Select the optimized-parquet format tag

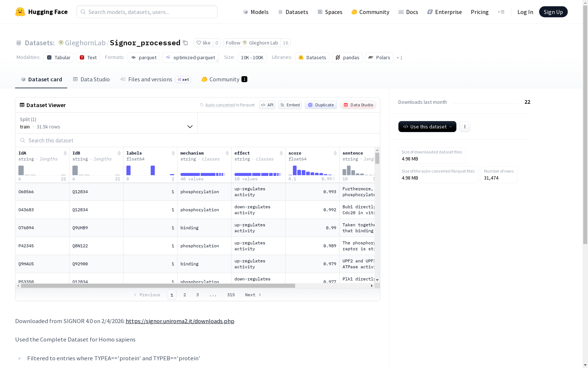tap(190, 57)
